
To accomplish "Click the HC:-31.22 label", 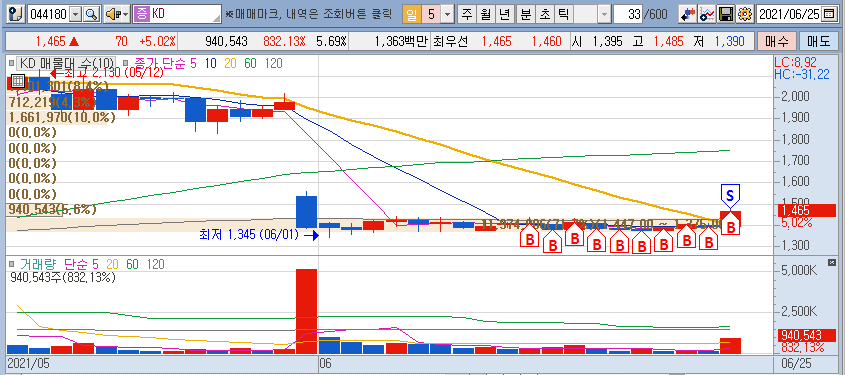I will [x=802, y=75].
